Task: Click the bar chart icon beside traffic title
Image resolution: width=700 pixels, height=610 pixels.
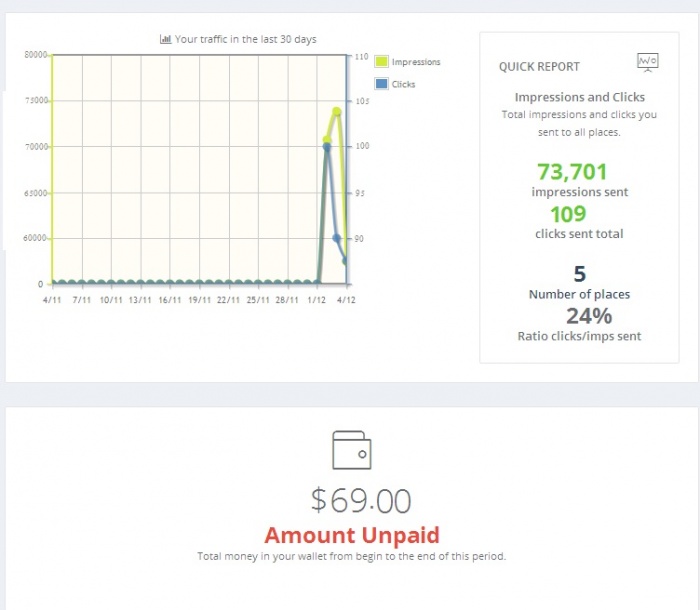Action: [x=166, y=39]
